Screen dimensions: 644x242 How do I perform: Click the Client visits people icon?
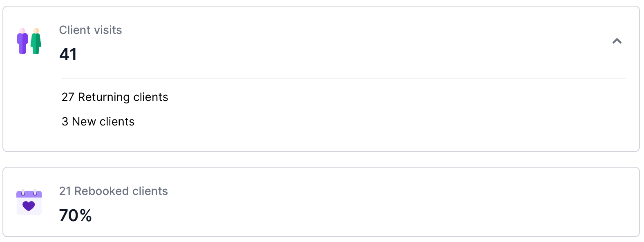pyautogui.click(x=29, y=41)
